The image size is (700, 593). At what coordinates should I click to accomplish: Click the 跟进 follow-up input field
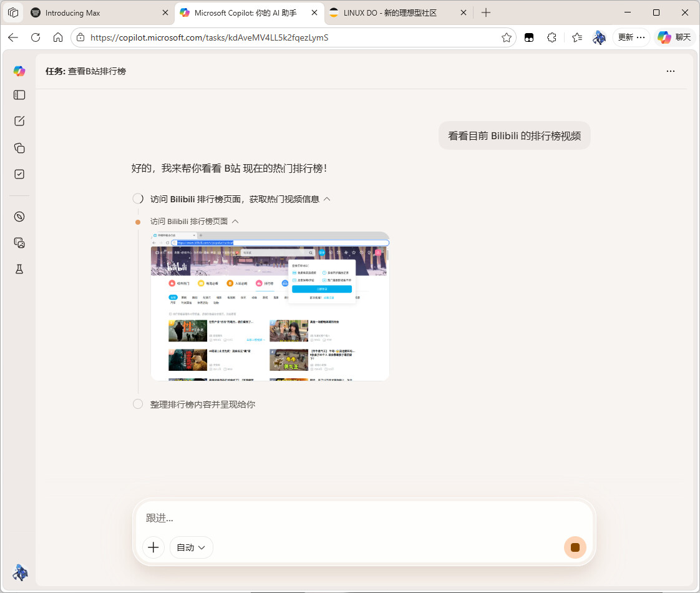pos(364,518)
